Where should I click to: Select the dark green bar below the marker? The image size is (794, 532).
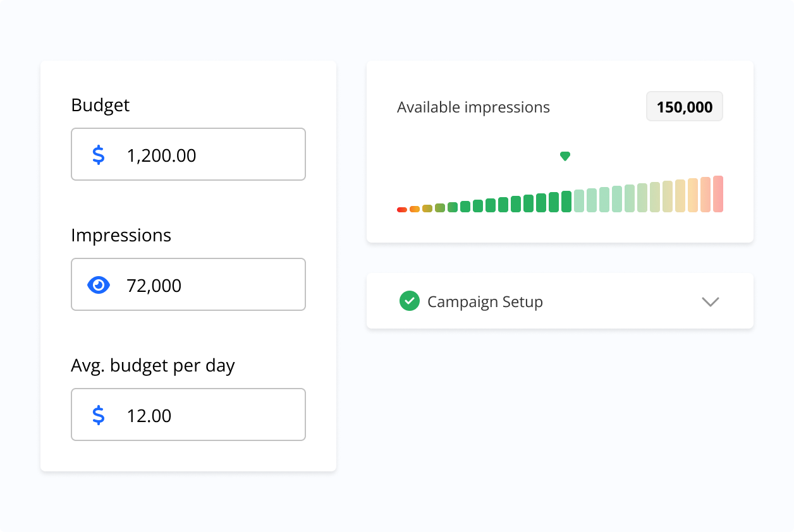point(566,202)
